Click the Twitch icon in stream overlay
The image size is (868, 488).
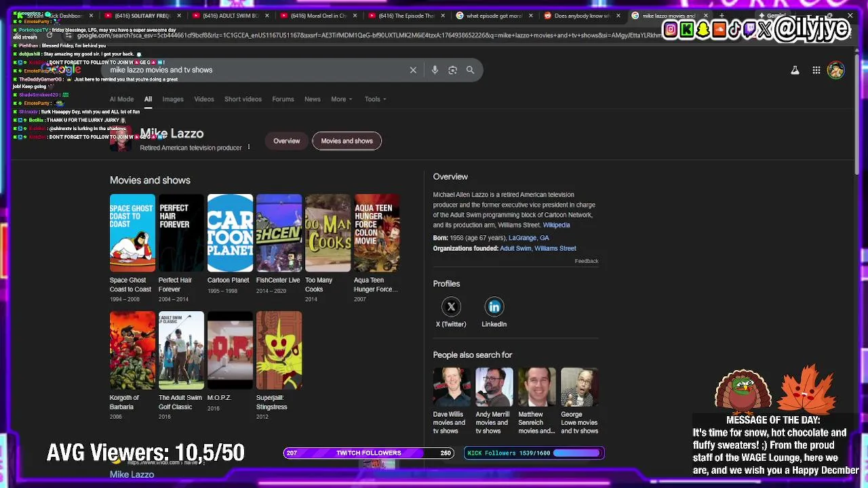pos(750,29)
